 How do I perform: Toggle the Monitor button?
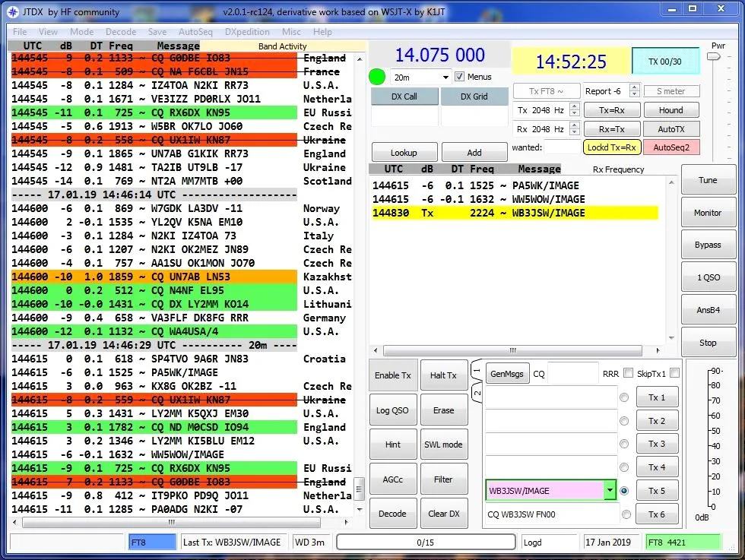[x=708, y=213]
